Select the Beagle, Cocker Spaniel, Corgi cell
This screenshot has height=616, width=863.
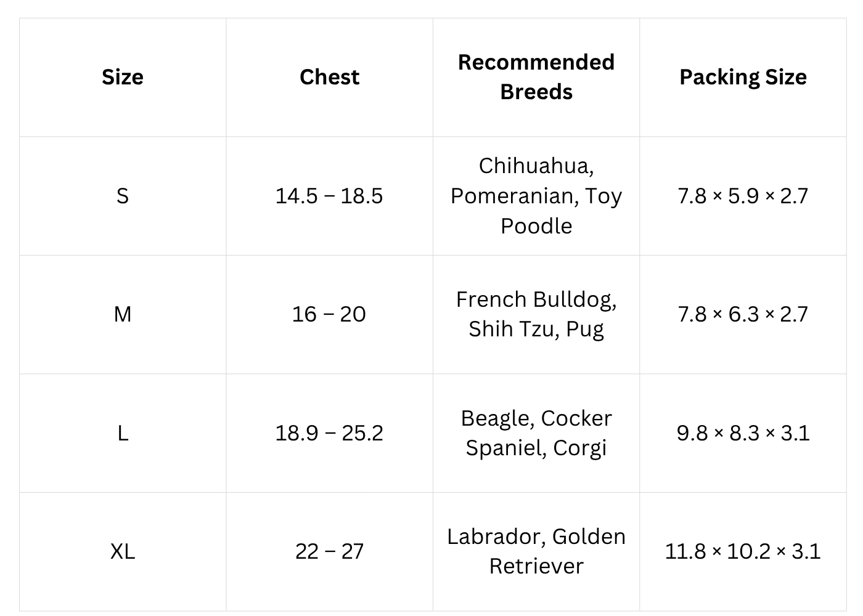(x=536, y=433)
